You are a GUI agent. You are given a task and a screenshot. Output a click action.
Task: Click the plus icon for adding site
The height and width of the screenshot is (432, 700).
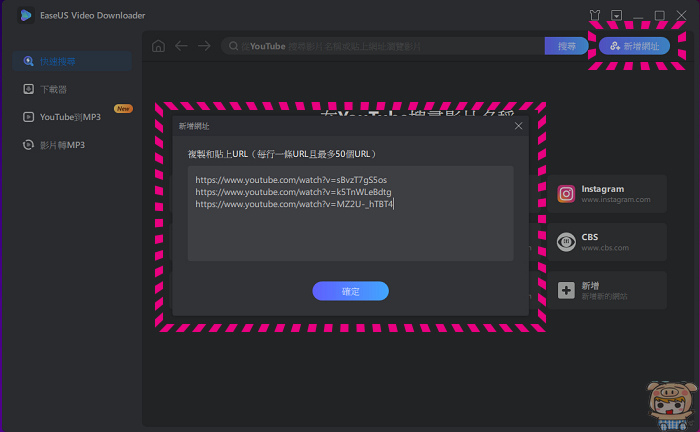click(566, 290)
